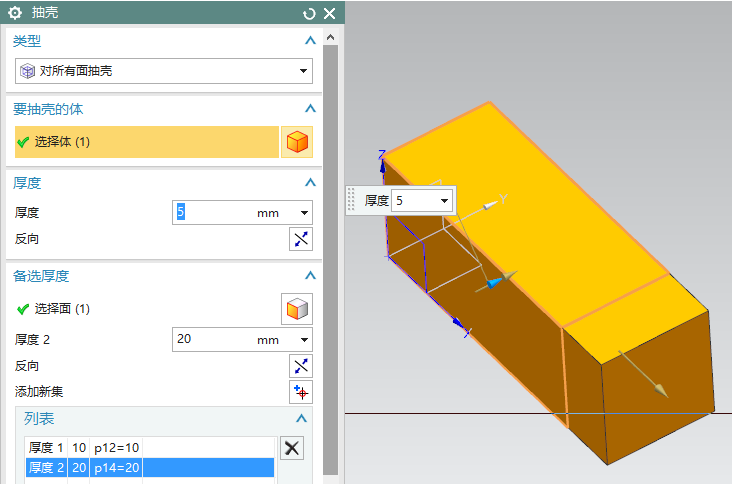Click the 选择体 (1) selection row
This screenshot has height=484, width=733.
coord(146,142)
